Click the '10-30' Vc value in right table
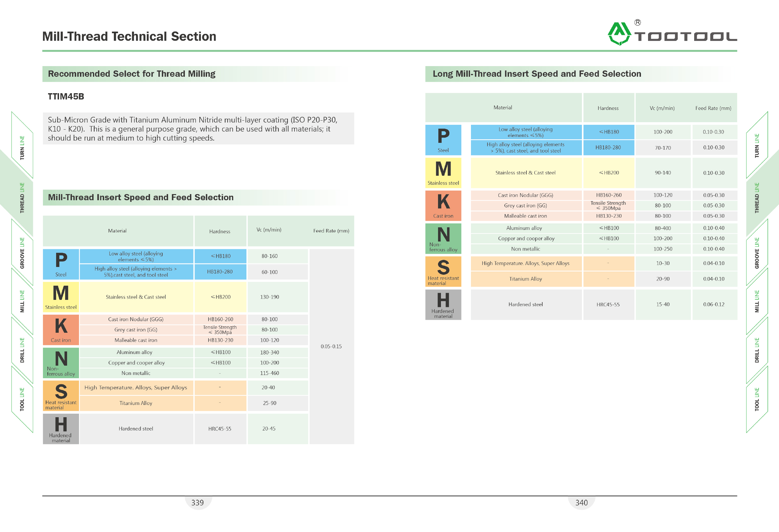Viewport: 779px width, 532px height. [663, 263]
